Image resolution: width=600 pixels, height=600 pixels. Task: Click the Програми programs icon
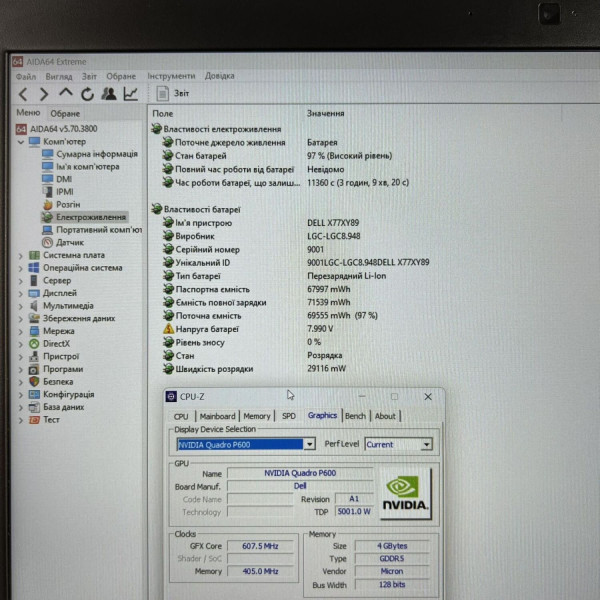pyautogui.click(x=34, y=369)
